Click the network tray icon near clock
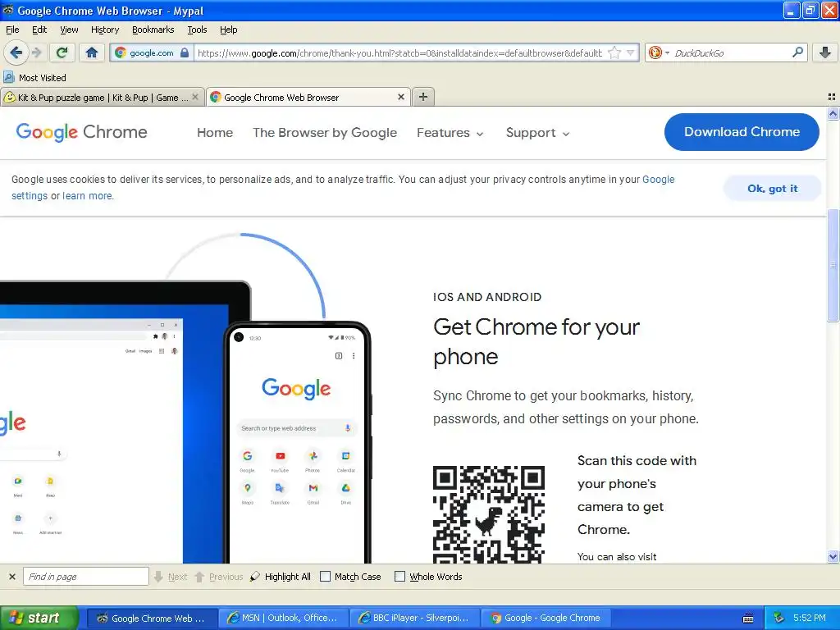840x630 pixels. 778,618
